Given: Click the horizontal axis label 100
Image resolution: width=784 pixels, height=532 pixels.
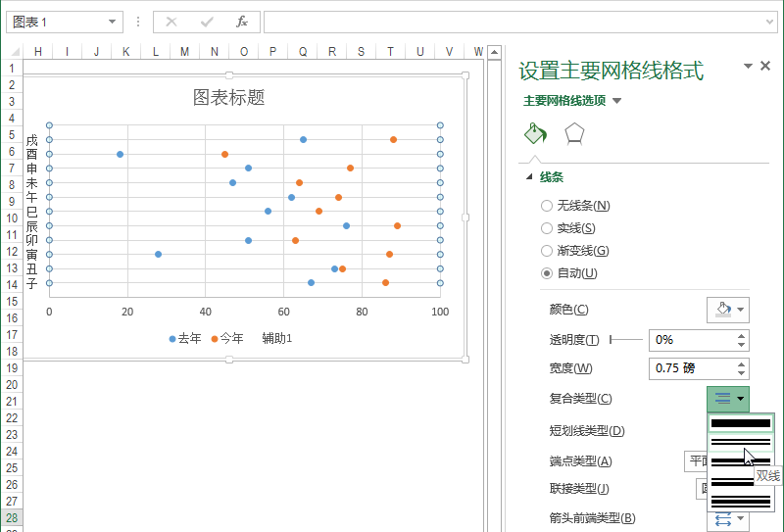Looking at the screenshot, I should click(x=440, y=312).
